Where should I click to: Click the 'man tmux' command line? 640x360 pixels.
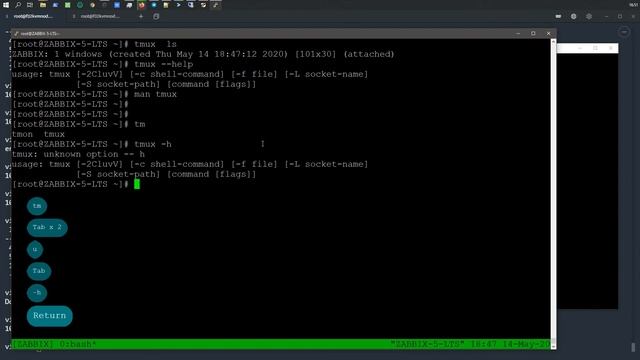pyautogui.click(x=94, y=94)
